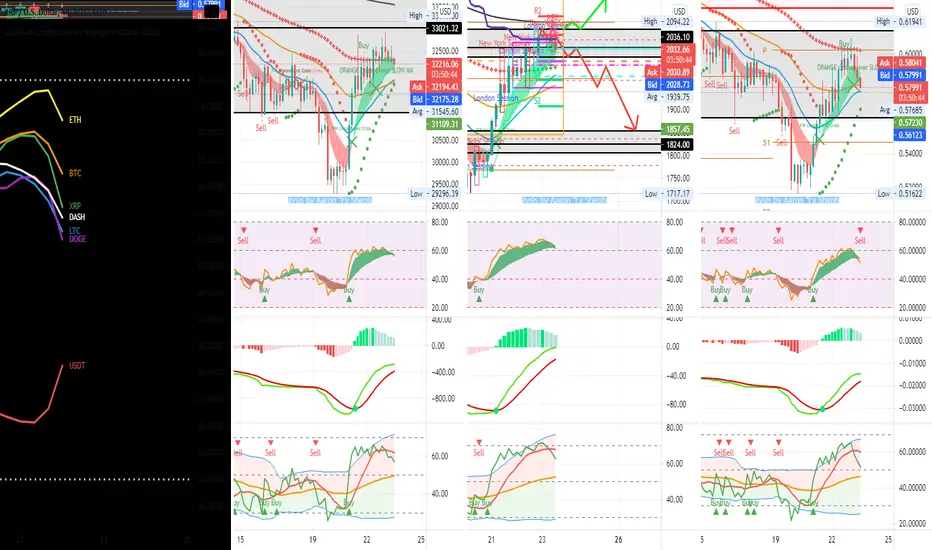Click the Buy signal on Bitcoin price chart
Screen dimensions: 932x550
pyautogui.click(x=363, y=46)
